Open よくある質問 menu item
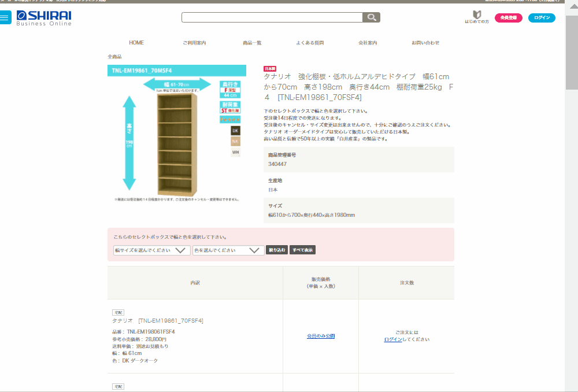 pyautogui.click(x=310, y=43)
